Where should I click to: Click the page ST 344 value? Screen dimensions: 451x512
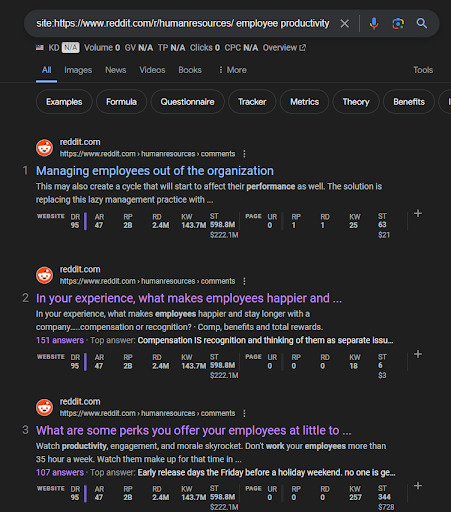tap(384, 497)
